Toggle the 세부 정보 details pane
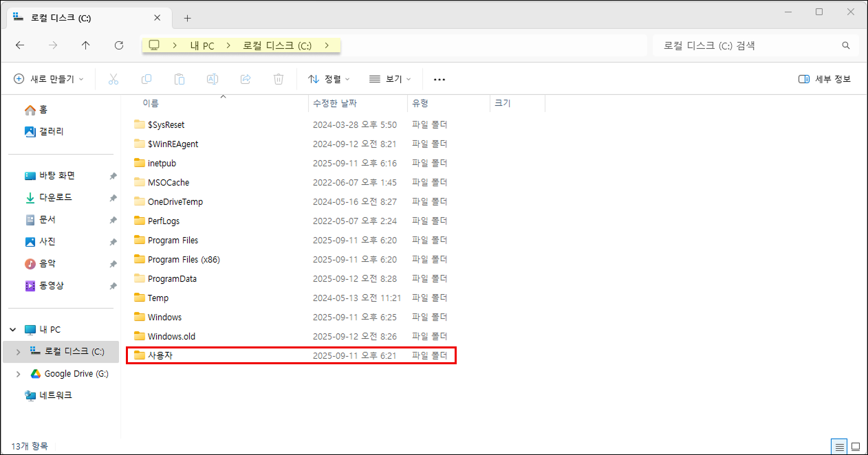 pos(825,79)
